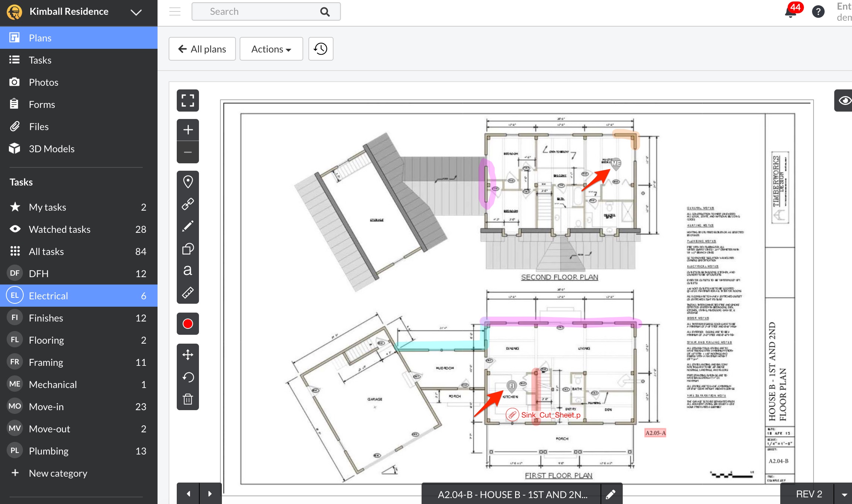This screenshot has width=852, height=504.
Task: Toggle the eye visibility panel
Action: point(845,101)
